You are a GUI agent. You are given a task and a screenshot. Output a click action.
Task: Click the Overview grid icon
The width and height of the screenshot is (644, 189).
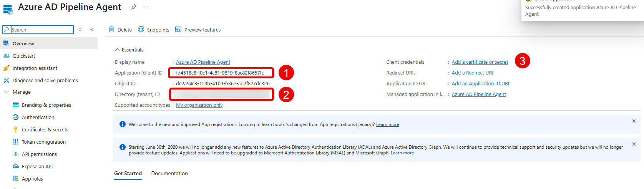pyautogui.click(x=6, y=43)
